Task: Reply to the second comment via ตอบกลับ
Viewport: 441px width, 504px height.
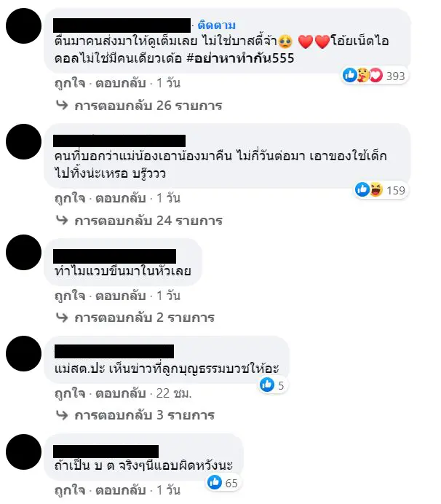Action: click(x=121, y=198)
